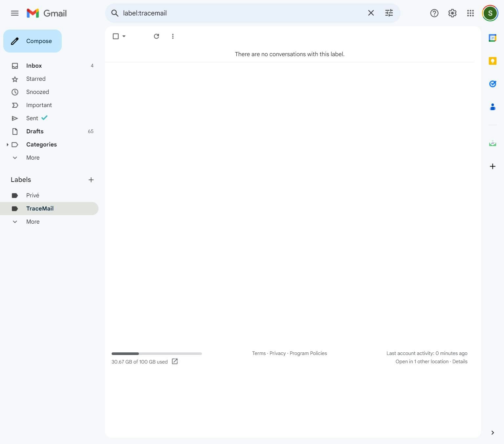Click the storage usage progress bar
Screen dimensions: 504x444
pos(157,354)
